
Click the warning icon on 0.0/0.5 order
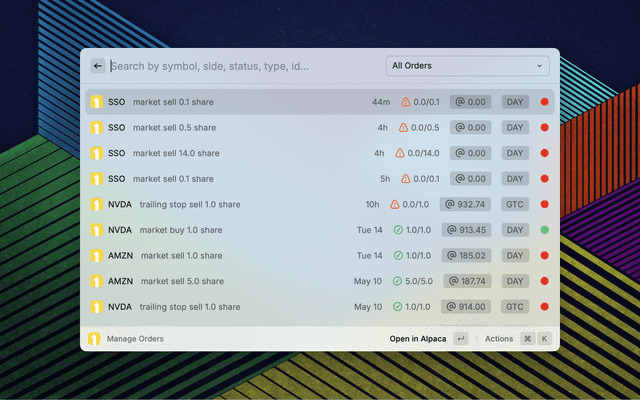pyautogui.click(x=403, y=128)
